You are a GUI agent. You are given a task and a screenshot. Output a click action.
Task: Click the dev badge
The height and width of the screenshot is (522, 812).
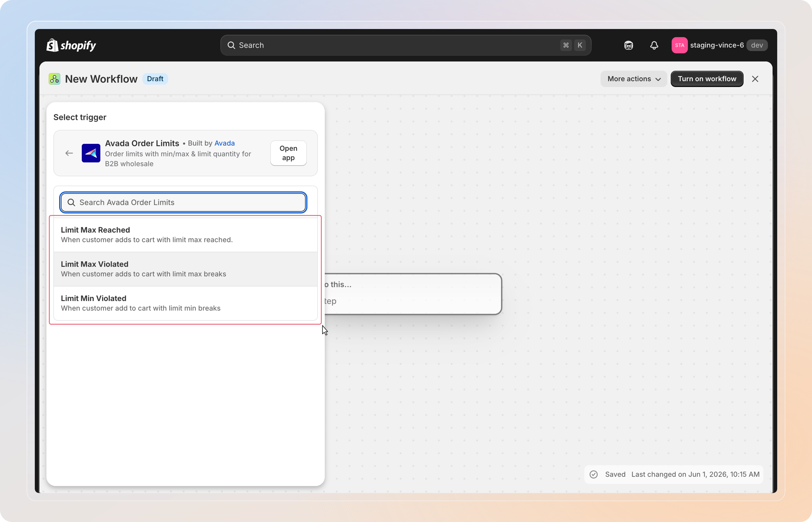coord(757,45)
